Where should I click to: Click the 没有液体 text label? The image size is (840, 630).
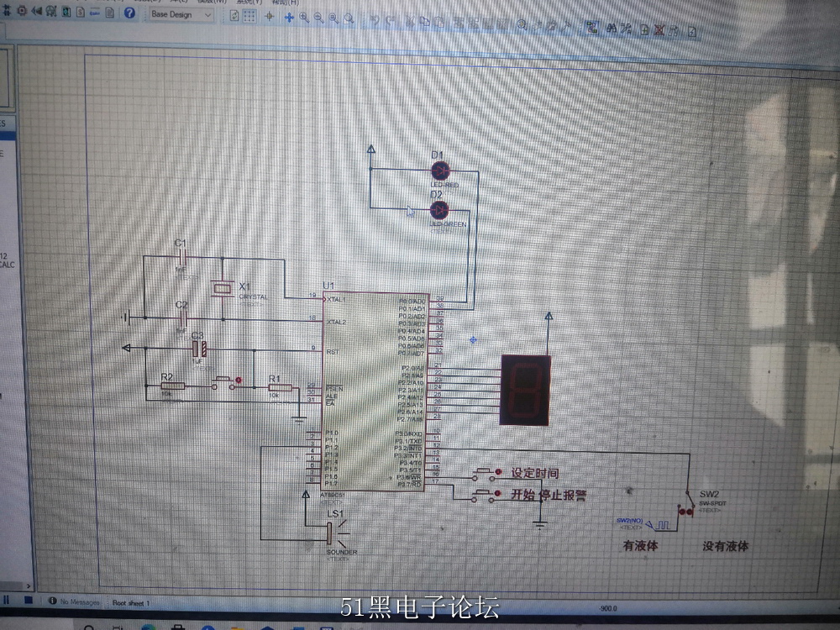[x=726, y=547]
